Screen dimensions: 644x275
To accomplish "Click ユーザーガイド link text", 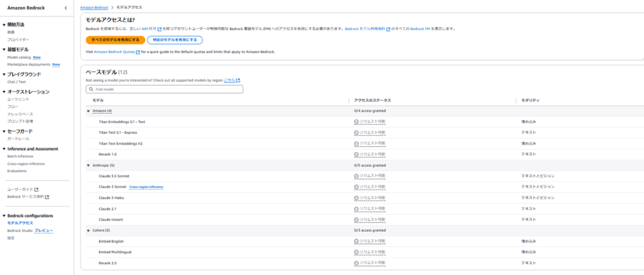I will tap(20, 190).
